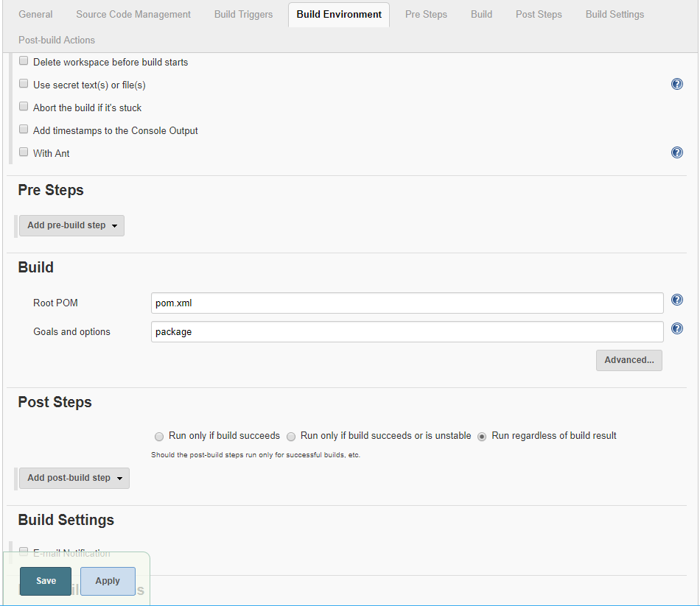Go to Source Code Management tab
Viewport: 700px width, 606px height.
point(133,14)
